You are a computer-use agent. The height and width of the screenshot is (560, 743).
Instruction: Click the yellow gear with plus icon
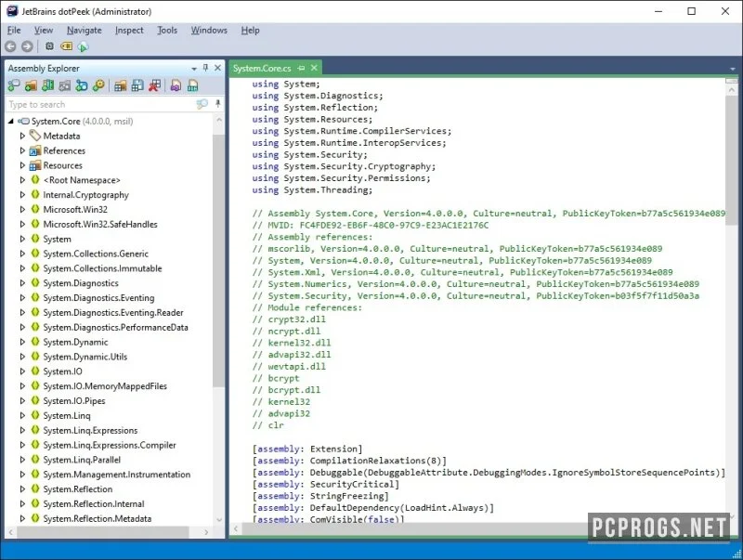click(98, 85)
